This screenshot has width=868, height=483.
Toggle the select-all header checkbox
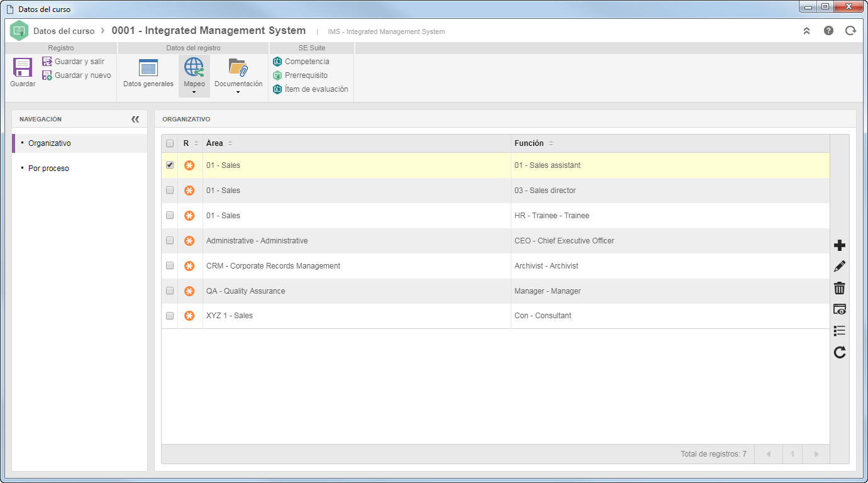pos(170,143)
